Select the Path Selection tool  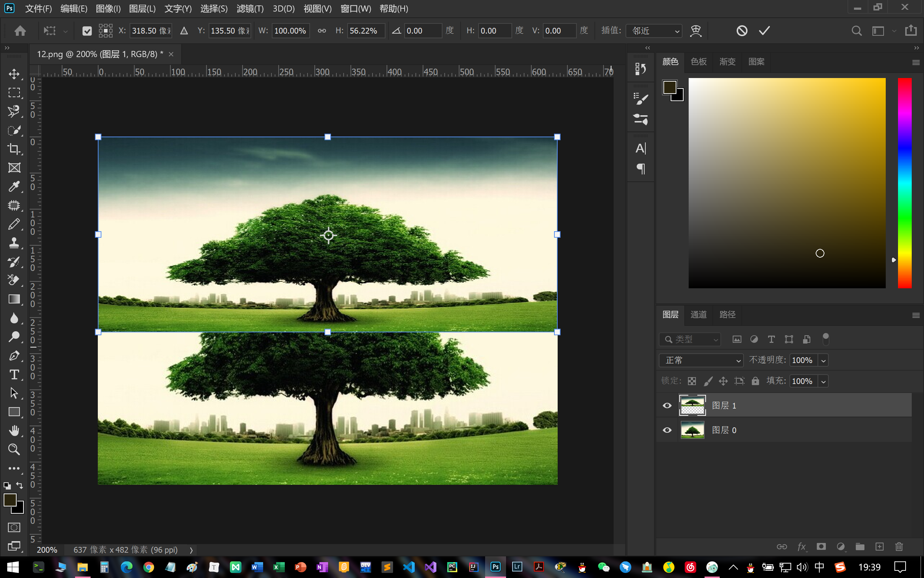click(14, 393)
